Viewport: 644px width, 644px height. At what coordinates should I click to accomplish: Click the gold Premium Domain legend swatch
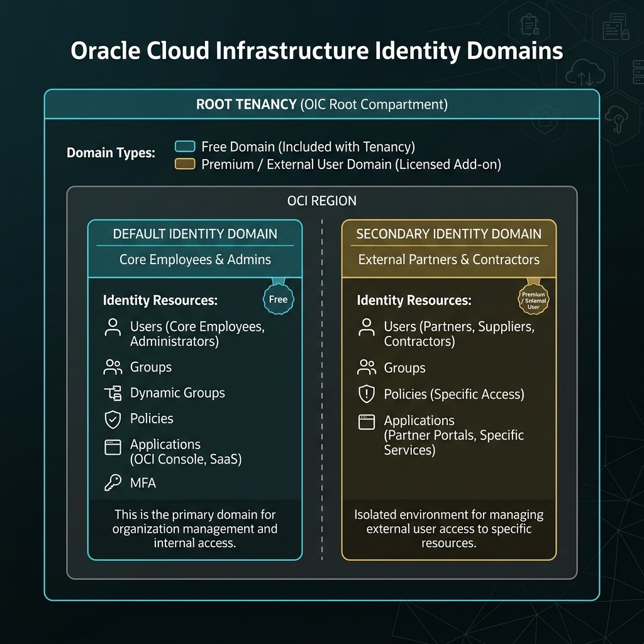point(185,164)
